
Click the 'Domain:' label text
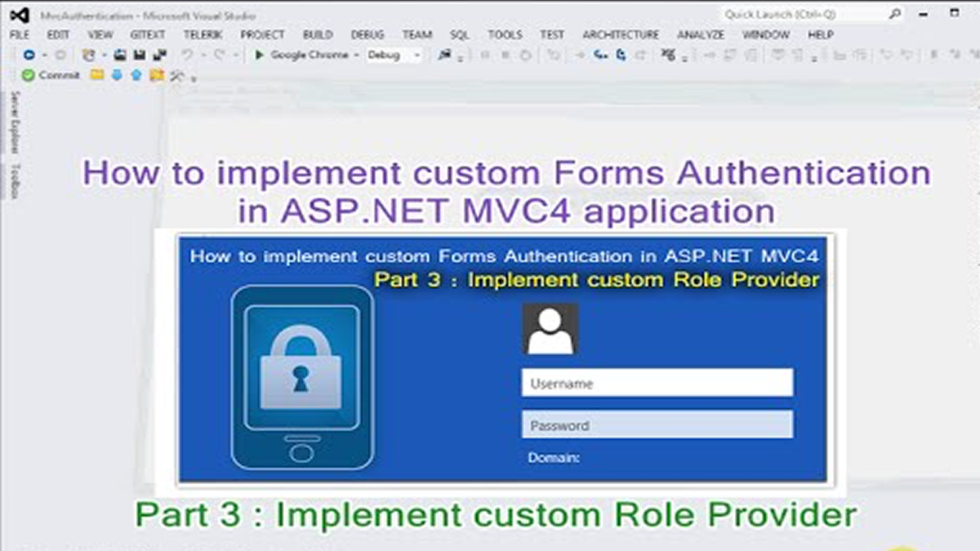pos(554,458)
